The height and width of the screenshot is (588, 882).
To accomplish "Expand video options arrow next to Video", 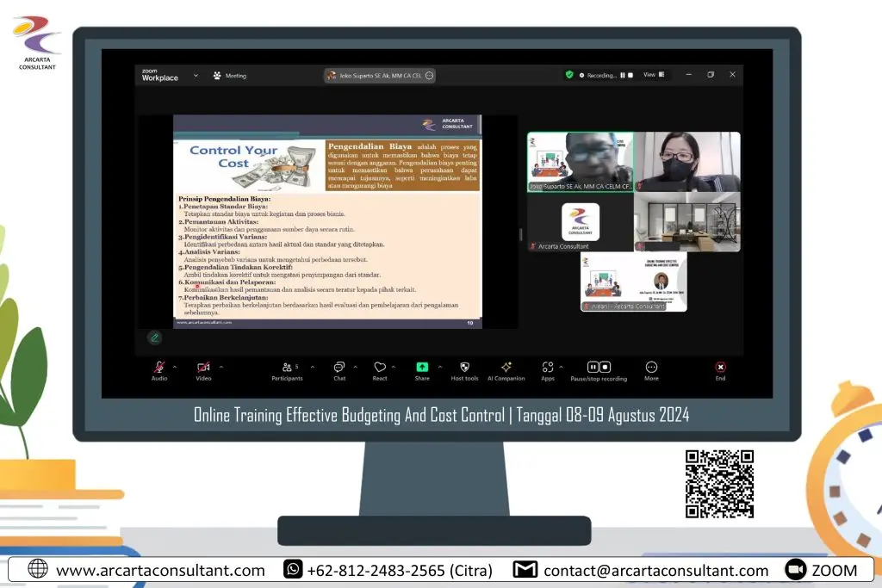I will click(221, 367).
